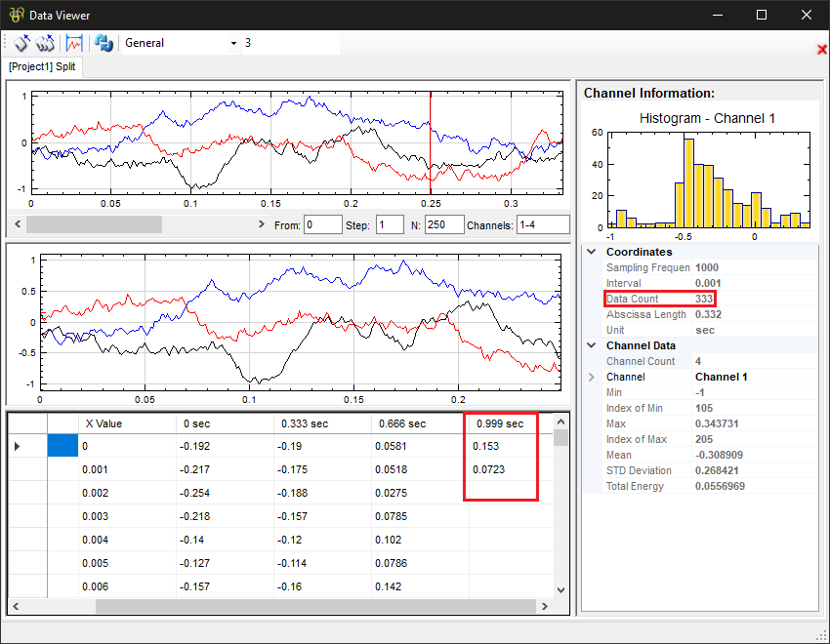
Task: Click the X Value column header
Action: click(x=111, y=423)
